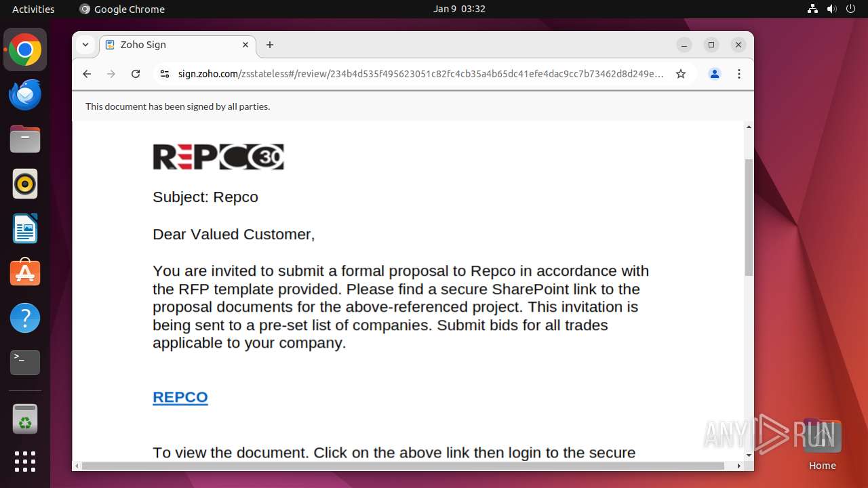Screen dimensions: 868x488
Task: Close the Zoho Sign tab
Action: pyautogui.click(x=245, y=45)
